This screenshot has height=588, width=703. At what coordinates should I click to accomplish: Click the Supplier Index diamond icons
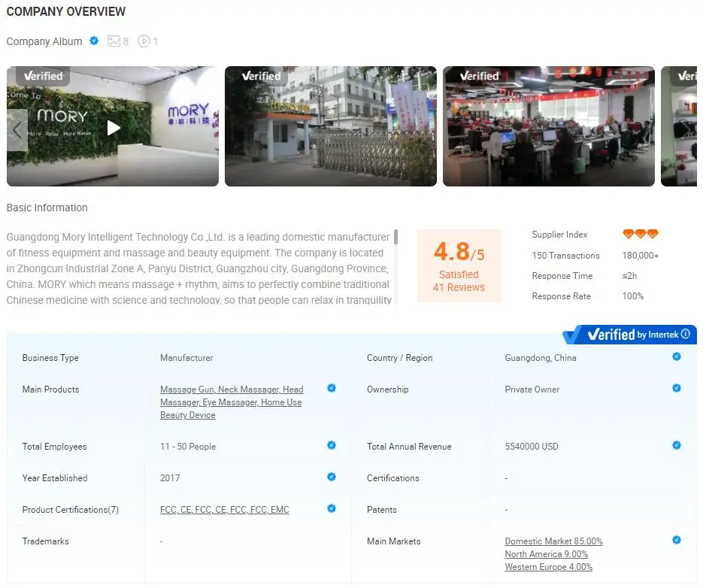pyautogui.click(x=641, y=234)
